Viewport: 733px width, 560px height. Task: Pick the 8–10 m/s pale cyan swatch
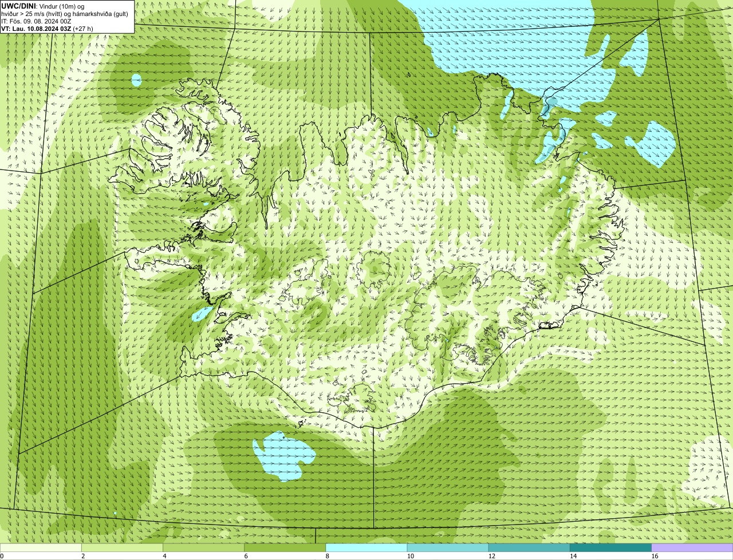point(366,547)
